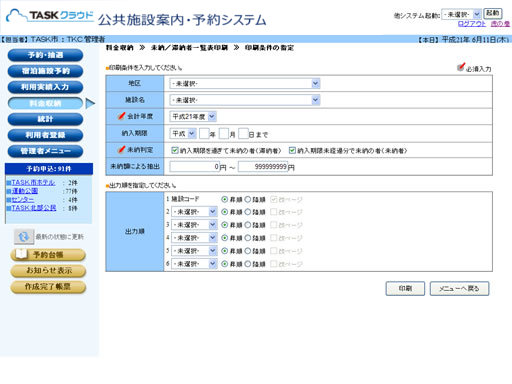Select 降順 for output order 6
512x384 pixels.
[x=248, y=264]
